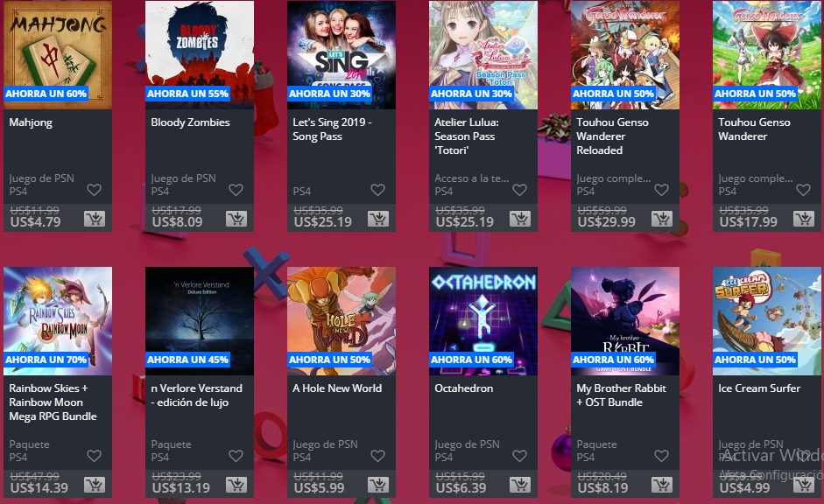Open the Let's Sing 2019 cover image
The width and height of the screenshot is (824, 504).
coord(342,54)
